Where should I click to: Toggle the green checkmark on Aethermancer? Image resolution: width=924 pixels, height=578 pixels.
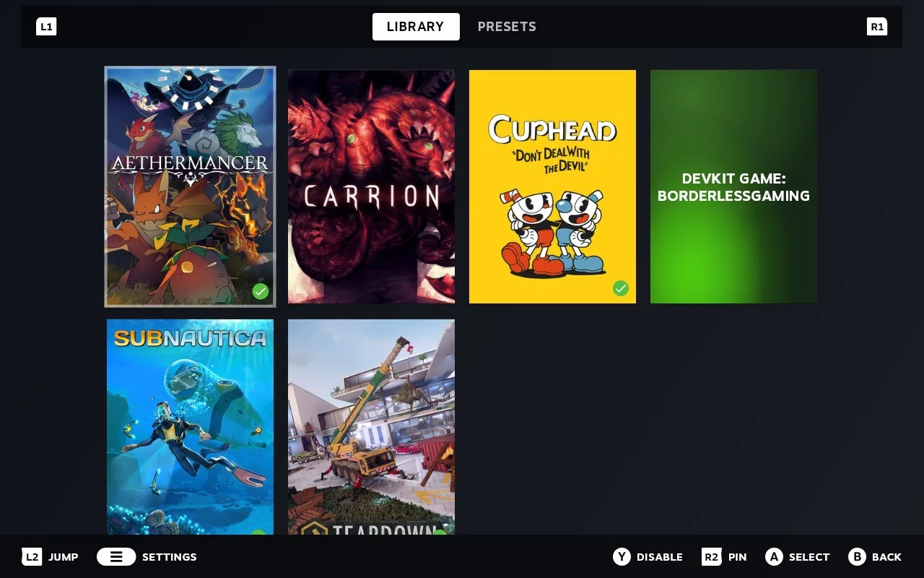pos(261,291)
